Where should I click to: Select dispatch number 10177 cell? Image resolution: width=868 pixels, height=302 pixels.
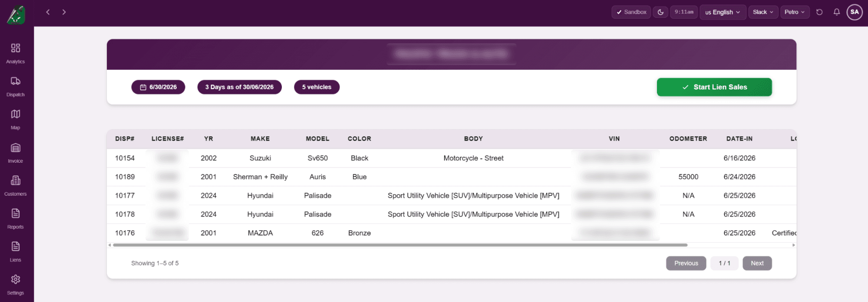[125, 195]
